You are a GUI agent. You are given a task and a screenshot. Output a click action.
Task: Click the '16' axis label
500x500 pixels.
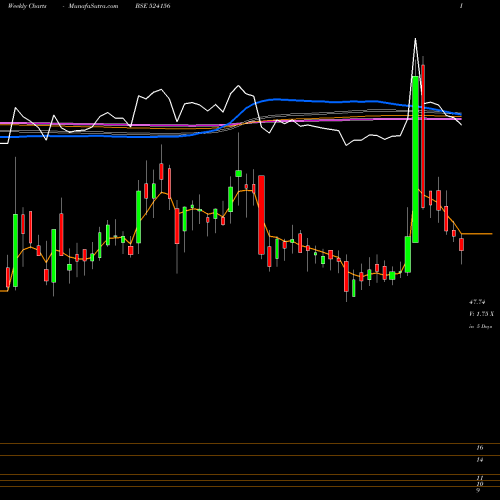tap(480, 448)
